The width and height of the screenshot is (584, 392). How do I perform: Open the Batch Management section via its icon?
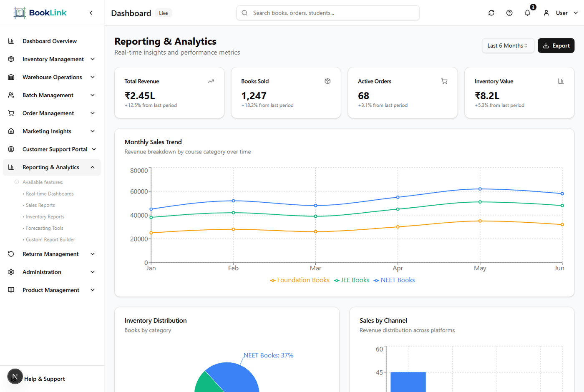point(10,95)
